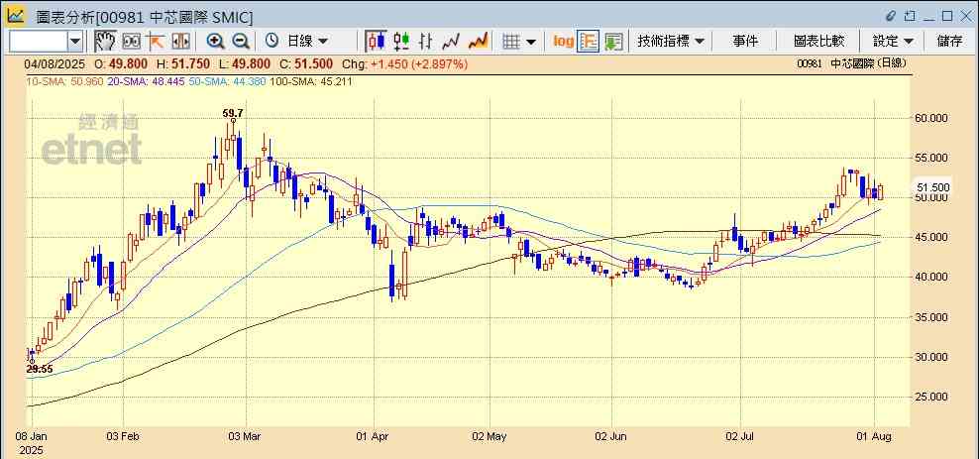The height and width of the screenshot is (459, 980).
Task: Select the trend line drawing tool
Action: pos(156,42)
